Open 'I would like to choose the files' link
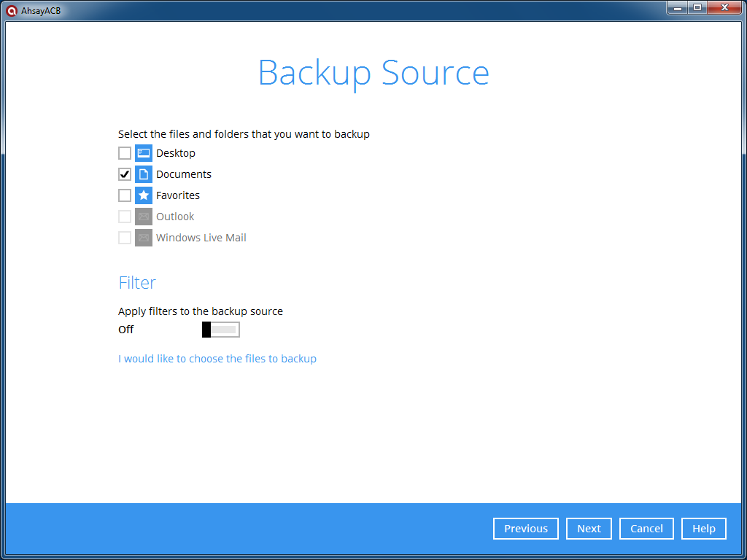 click(217, 359)
